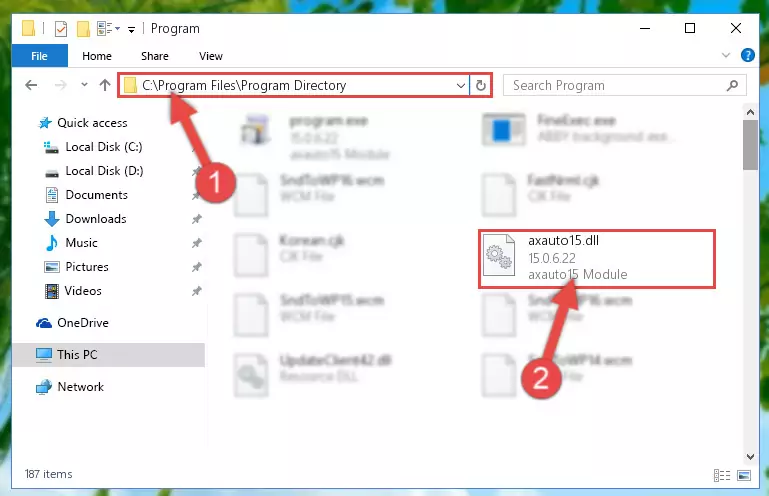Screen dimensions: 769x496
Task: Open Documents in the sidebar
Action: (86, 195)
